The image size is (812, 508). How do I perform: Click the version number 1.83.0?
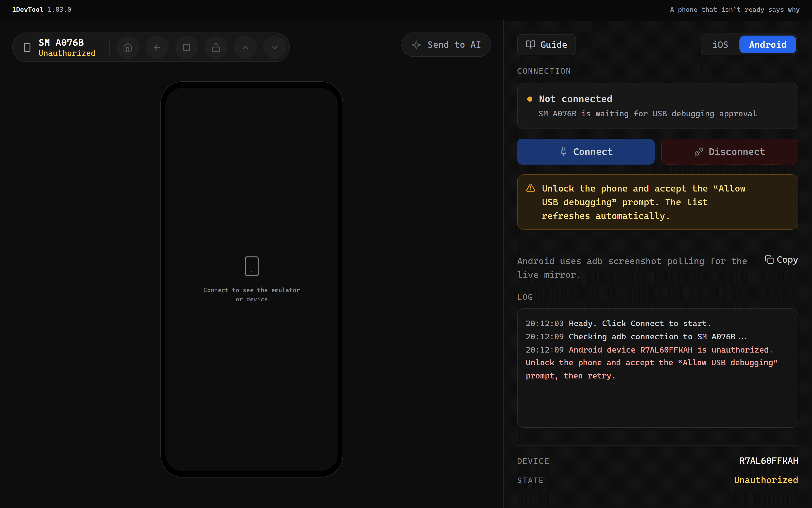coord(59,9)
